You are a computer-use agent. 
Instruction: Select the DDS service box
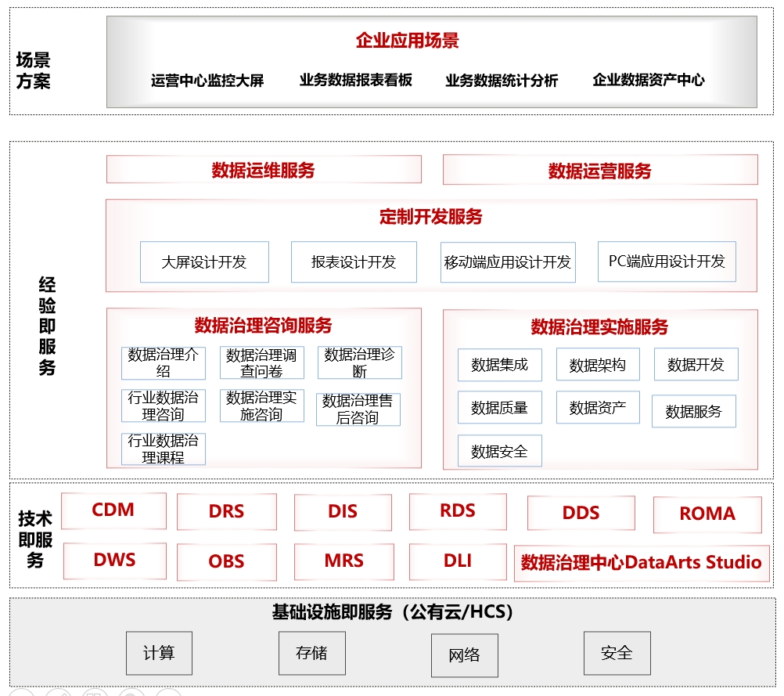(581, 513)
